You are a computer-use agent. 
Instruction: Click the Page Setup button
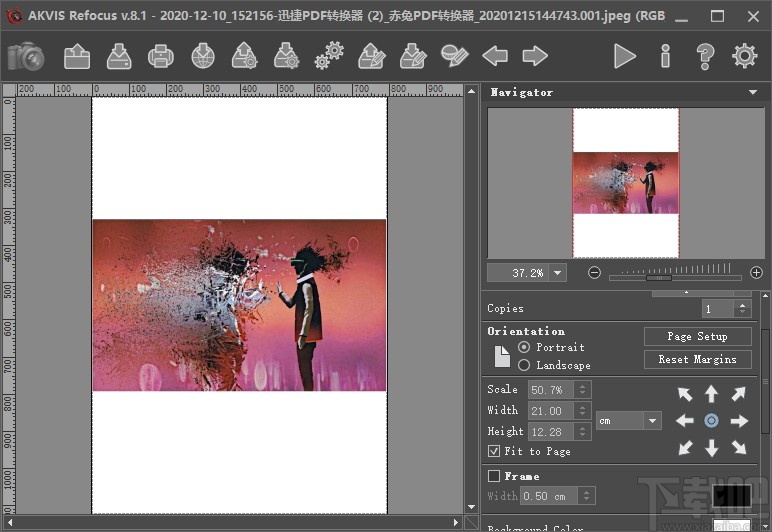coord(697,337)
